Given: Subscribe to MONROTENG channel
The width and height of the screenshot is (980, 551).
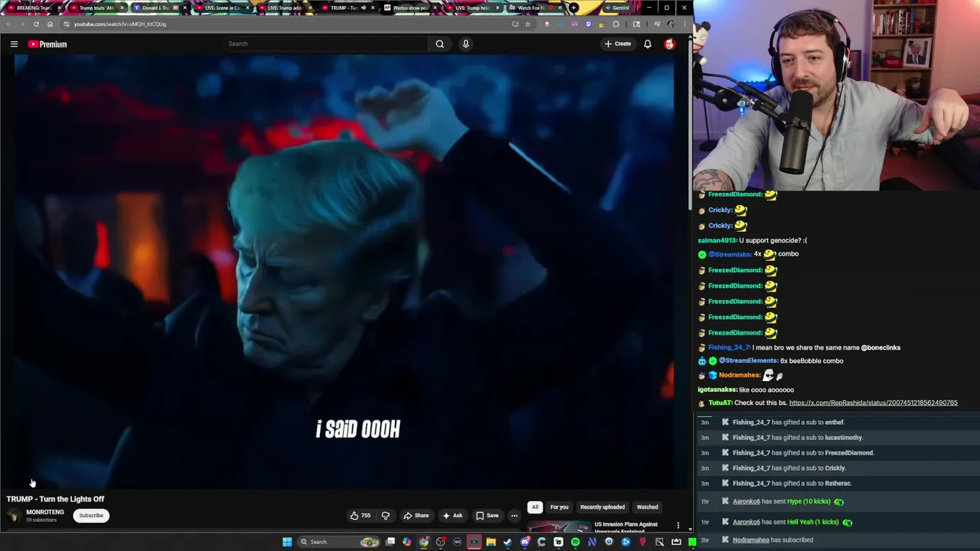Looking at the screenshot, I should [x=91, y=516].
